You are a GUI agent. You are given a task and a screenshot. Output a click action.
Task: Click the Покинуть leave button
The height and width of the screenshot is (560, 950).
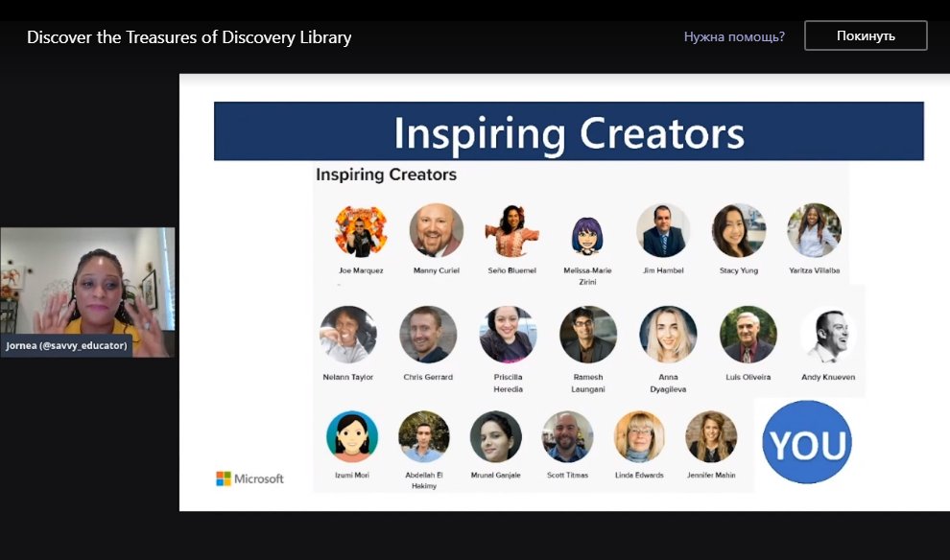tap(866, 35)
